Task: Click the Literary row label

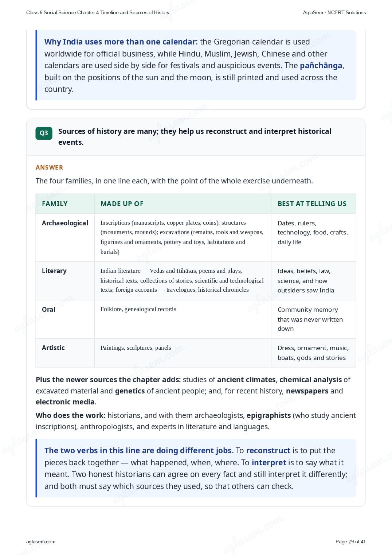Action: click(54, 271)
